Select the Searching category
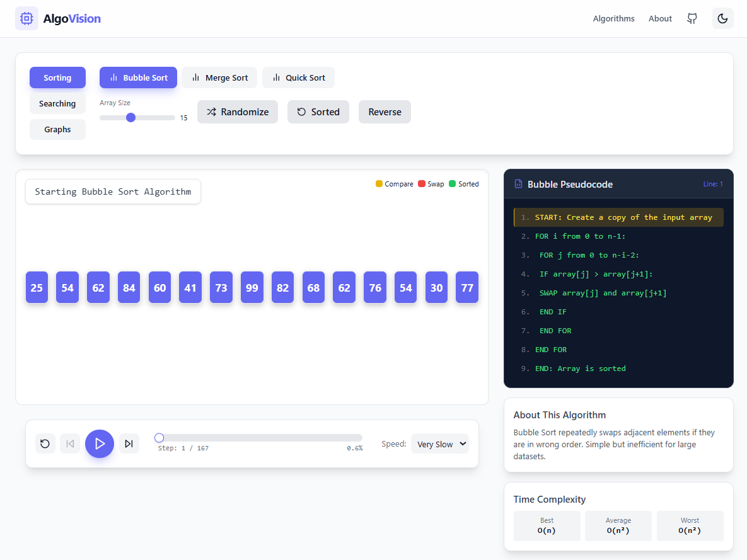The height and width of the screenshot is (560, 747). [57, 103]
